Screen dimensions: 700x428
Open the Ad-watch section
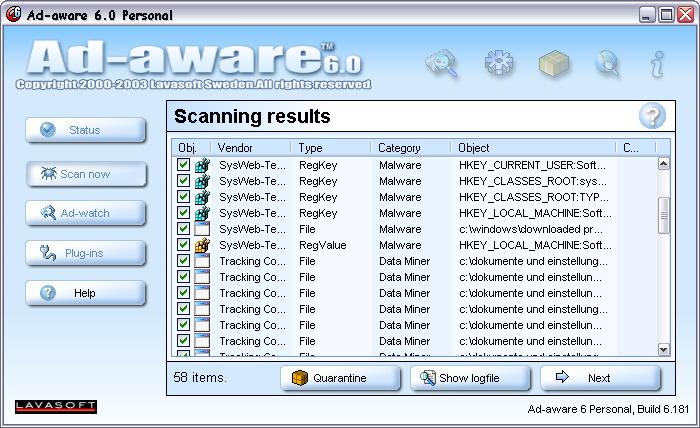tap(86, 213)
